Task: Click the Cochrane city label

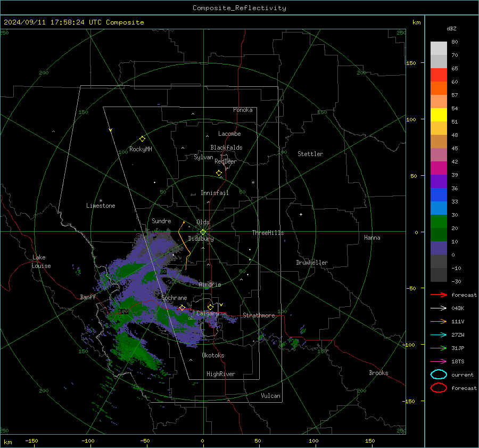Action: coord(174,298)
